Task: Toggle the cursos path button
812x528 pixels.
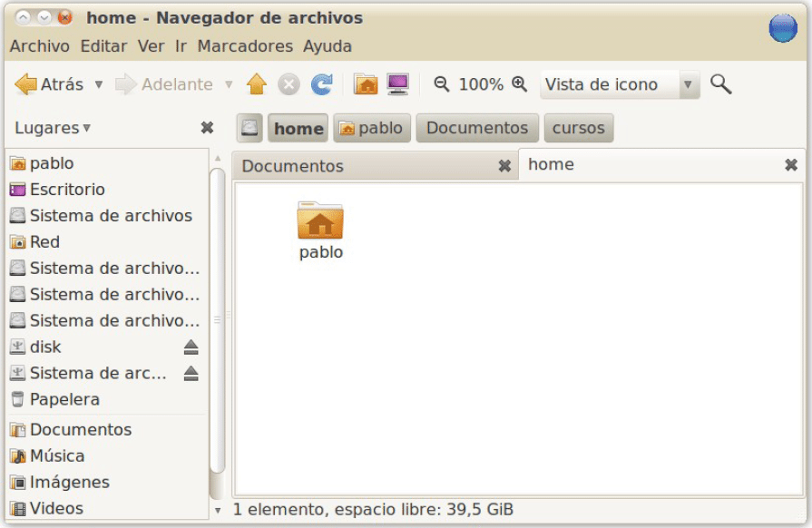Action: coord(578,128)
